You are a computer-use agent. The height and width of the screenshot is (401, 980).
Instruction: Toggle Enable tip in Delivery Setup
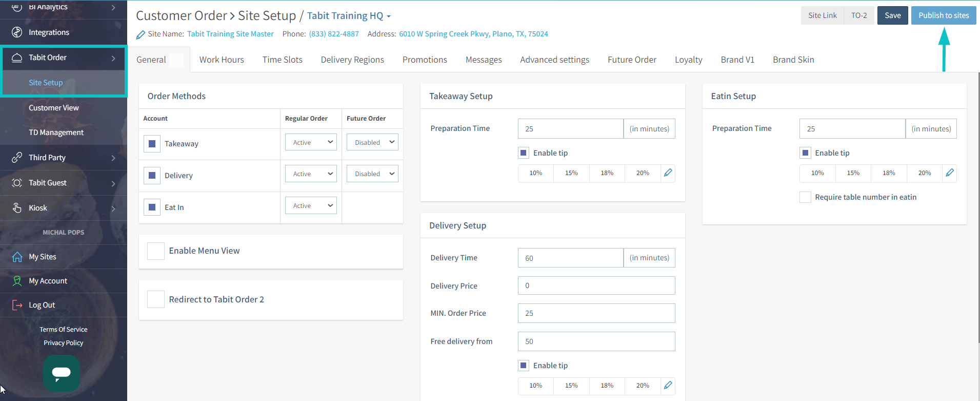(x=524, y=366)
